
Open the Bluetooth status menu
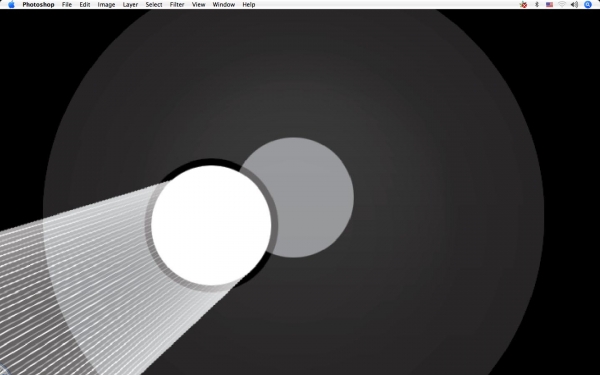coord(536,5)
